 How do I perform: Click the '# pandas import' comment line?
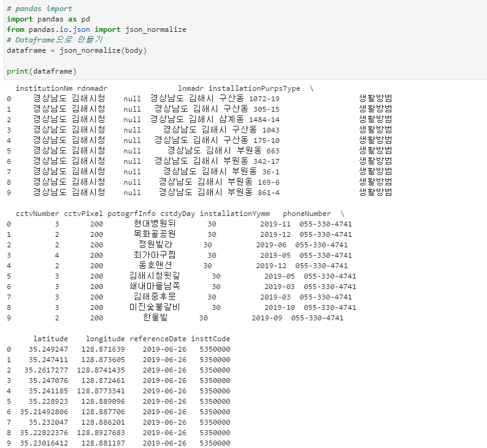click(39, 9)
